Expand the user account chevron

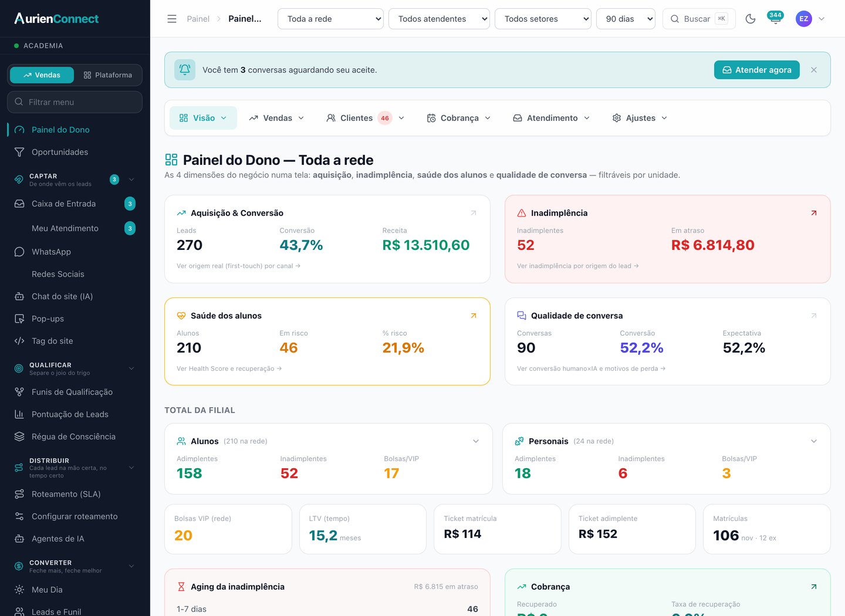pyautogui.click(x=822, y=19)
